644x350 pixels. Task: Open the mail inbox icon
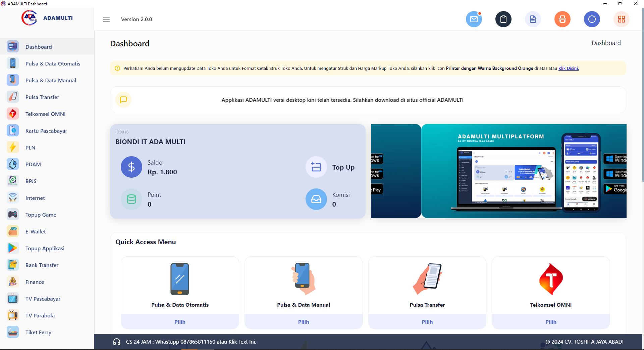(x=474, y=19)
